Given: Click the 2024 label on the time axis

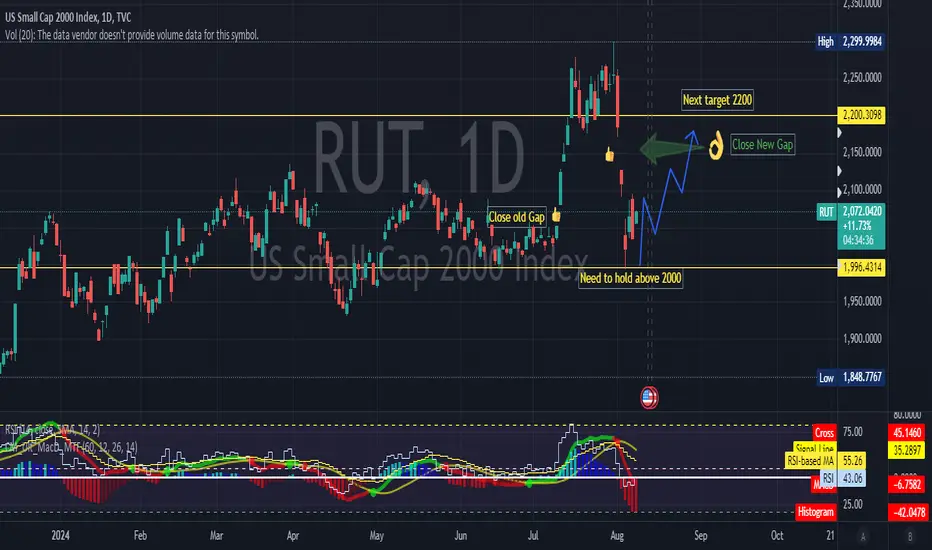Looking at the screenshot, I should click(60, 536).
